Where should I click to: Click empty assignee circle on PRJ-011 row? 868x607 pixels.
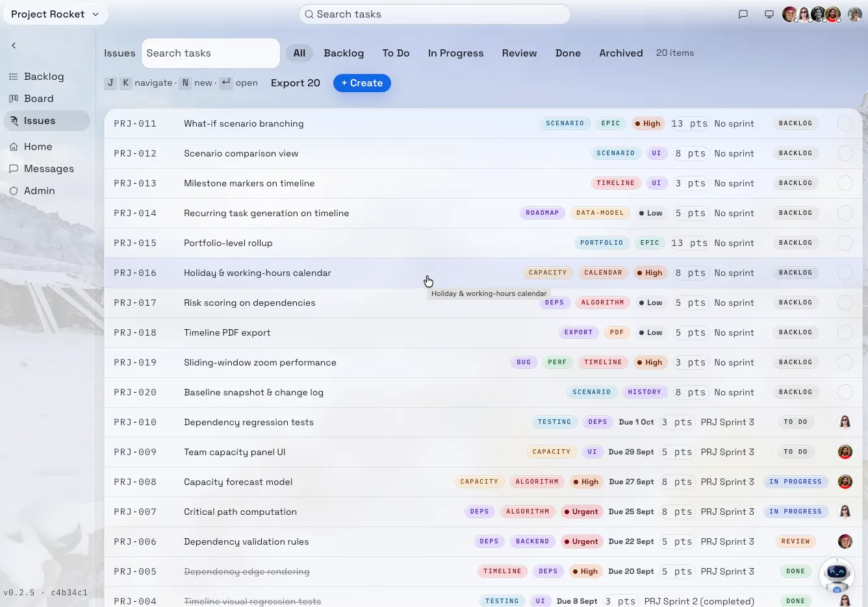click(x=845, y=123)
